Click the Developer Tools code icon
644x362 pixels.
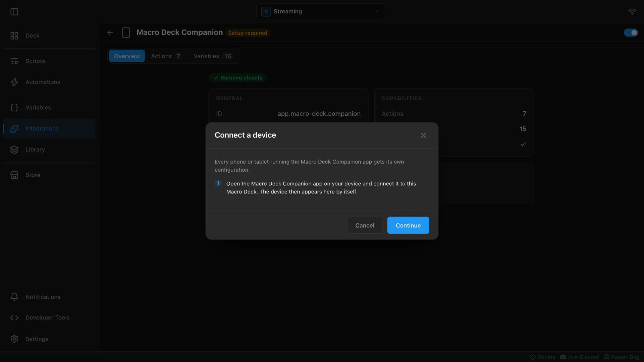(14, 318)
